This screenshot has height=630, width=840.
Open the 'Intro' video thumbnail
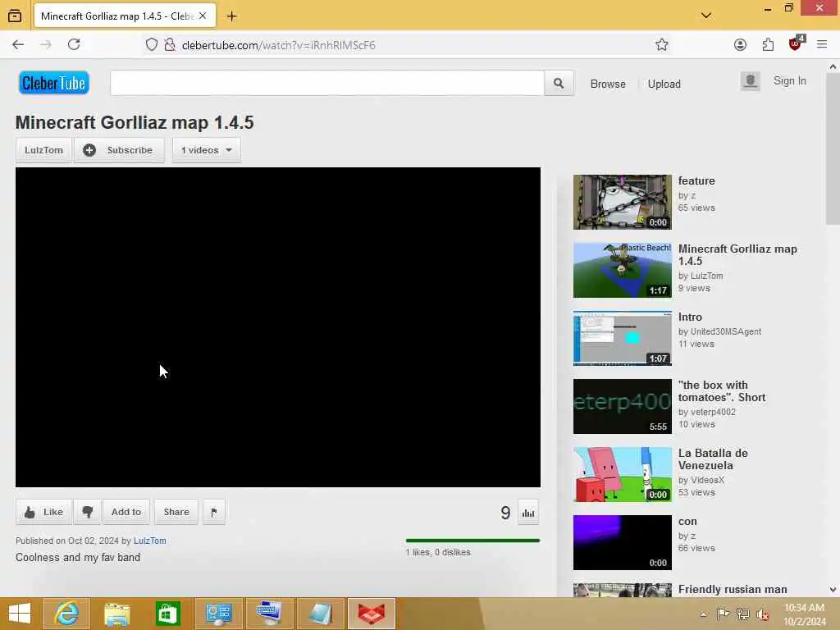622,338
